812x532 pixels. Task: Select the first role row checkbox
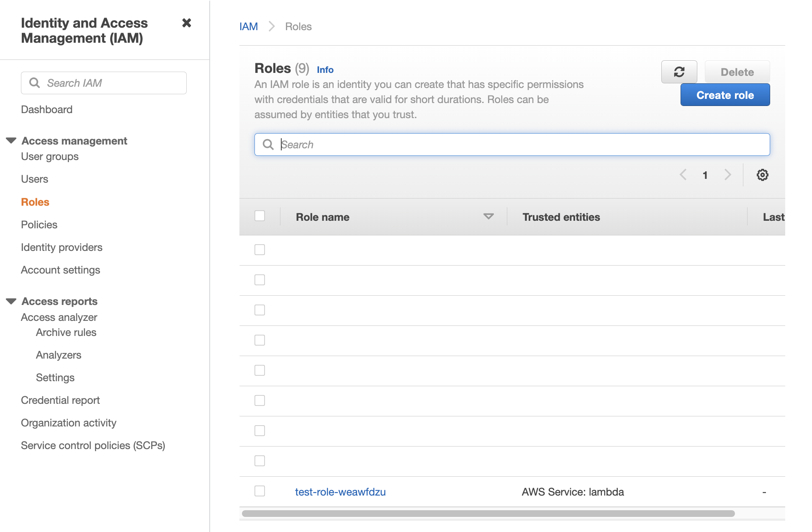[x=260, y=250]
